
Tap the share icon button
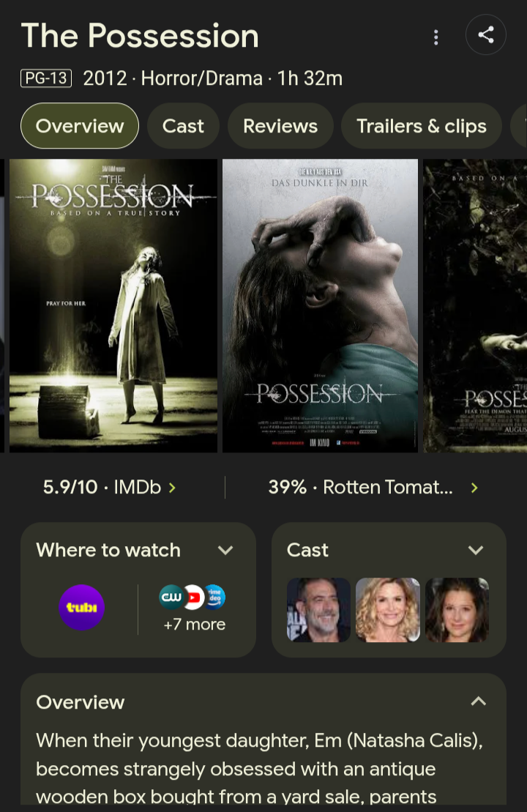point(485,35)
